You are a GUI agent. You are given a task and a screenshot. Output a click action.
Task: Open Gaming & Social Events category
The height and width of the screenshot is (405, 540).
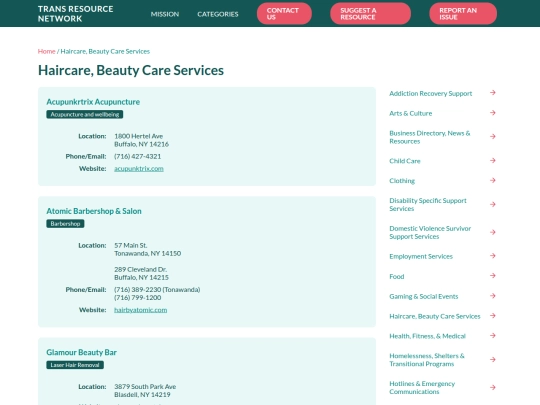click(424, 296)
